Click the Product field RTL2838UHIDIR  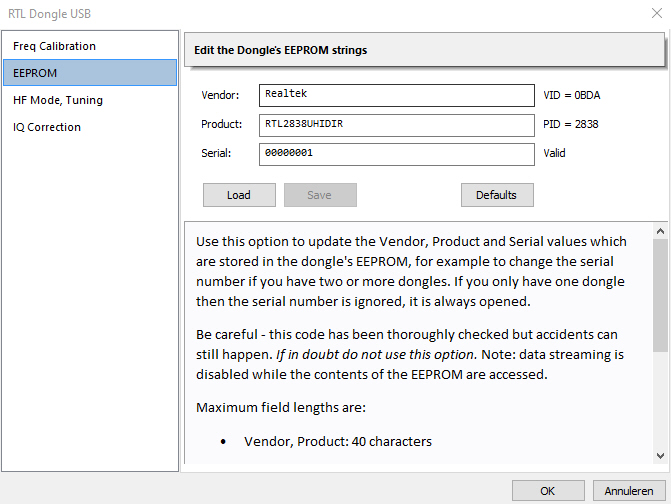click(397, 125)
